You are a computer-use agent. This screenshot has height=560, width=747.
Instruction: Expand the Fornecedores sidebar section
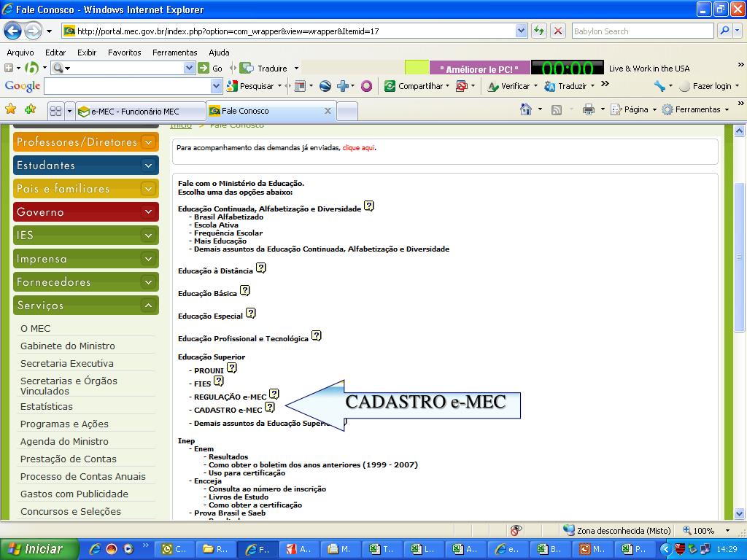[86, 282]
